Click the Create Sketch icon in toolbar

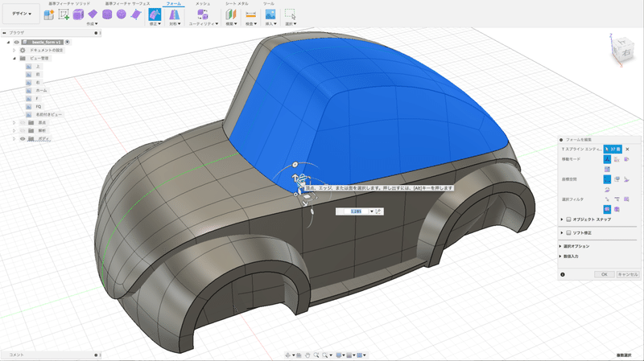(x=64, y=14)
